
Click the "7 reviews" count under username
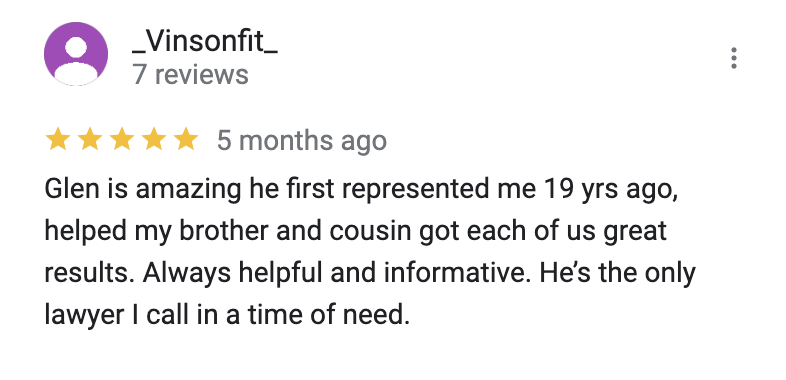[190, 75]
